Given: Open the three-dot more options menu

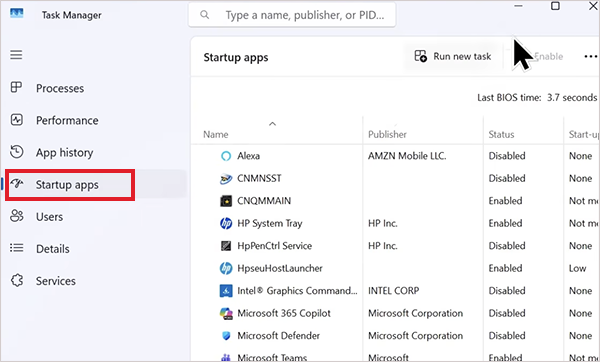Looking at the screenshot, I should coord(590,57).
